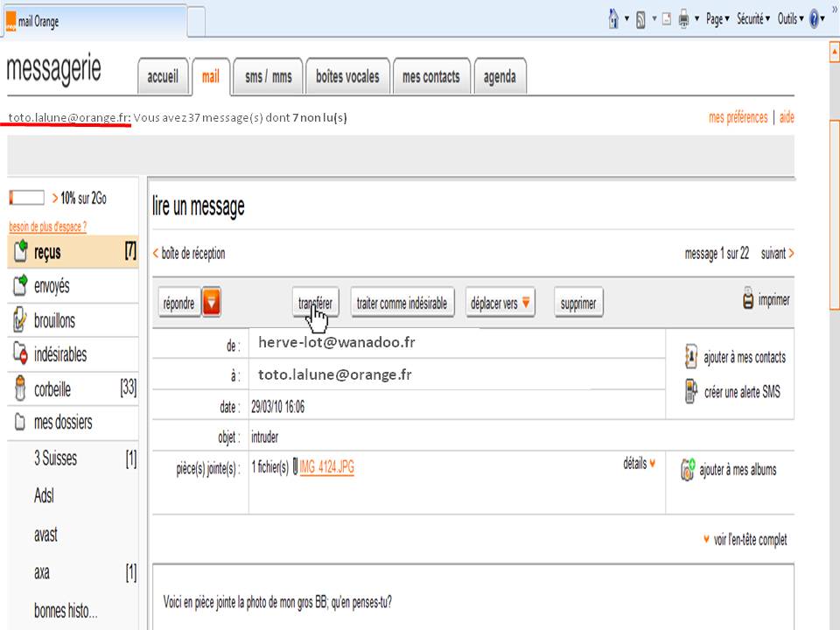Click the read mail icon in browser toolbar

pyautogui.click(x=667, y=20)
